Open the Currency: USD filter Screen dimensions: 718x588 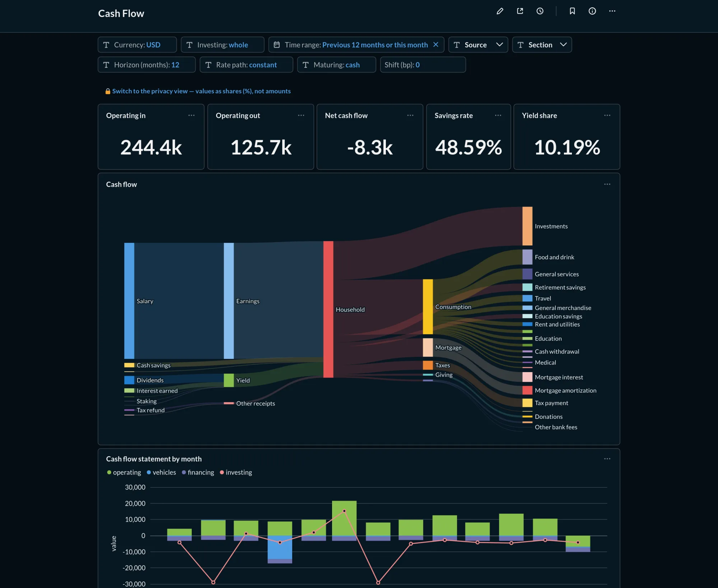137,45
